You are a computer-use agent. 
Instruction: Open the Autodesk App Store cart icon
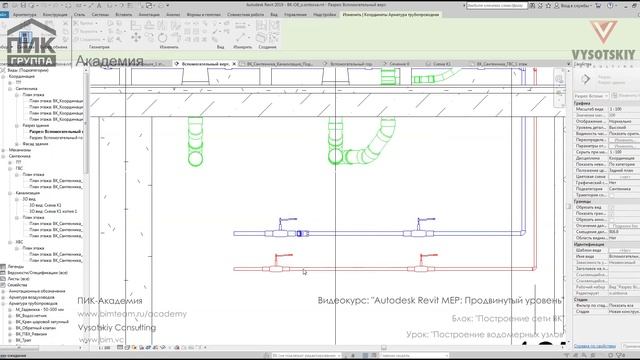click(x=598, y=6)
